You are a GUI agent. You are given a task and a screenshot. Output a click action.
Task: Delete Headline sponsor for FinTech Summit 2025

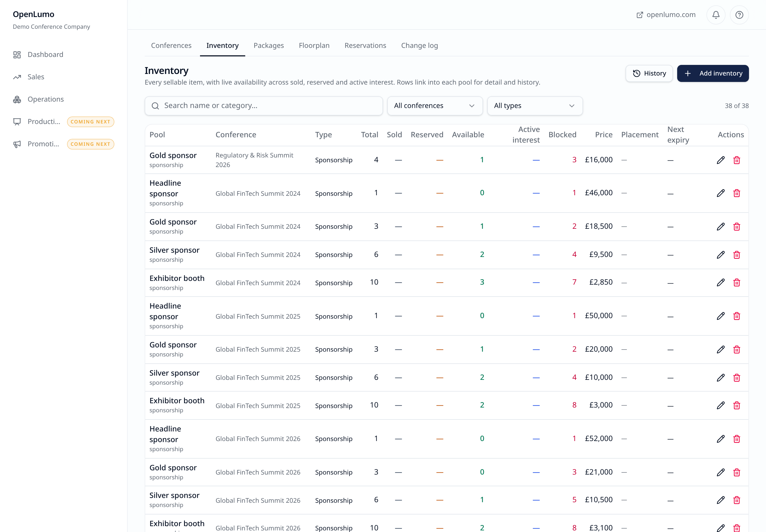coord(737,316)
